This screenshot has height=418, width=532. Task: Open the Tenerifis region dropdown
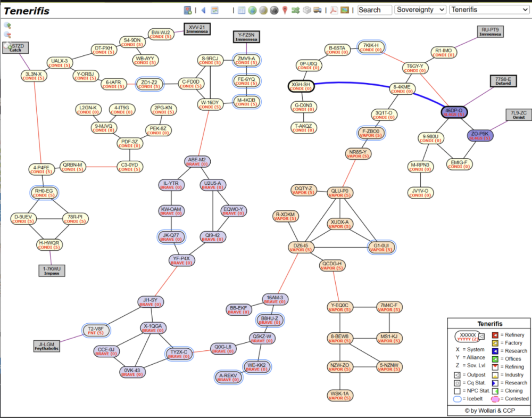coord(488,10)
